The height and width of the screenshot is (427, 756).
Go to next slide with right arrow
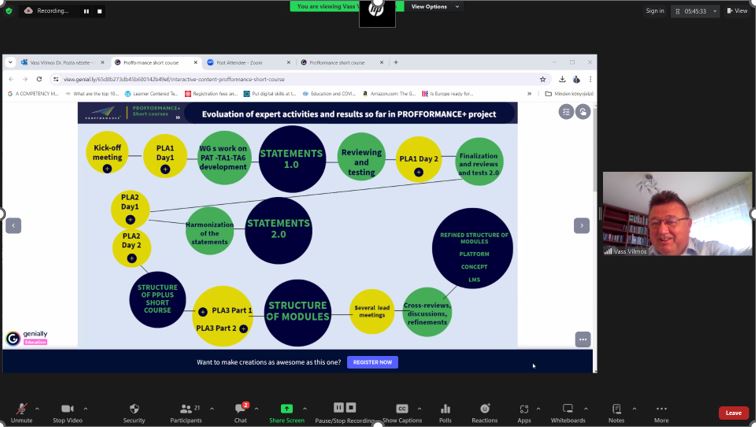581,226
